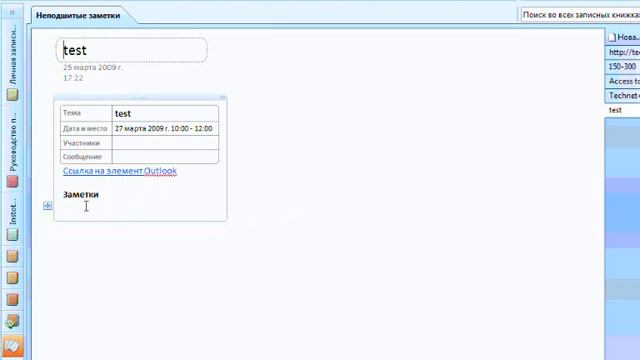Click the Заметки heading text

[x=81, y=195]
